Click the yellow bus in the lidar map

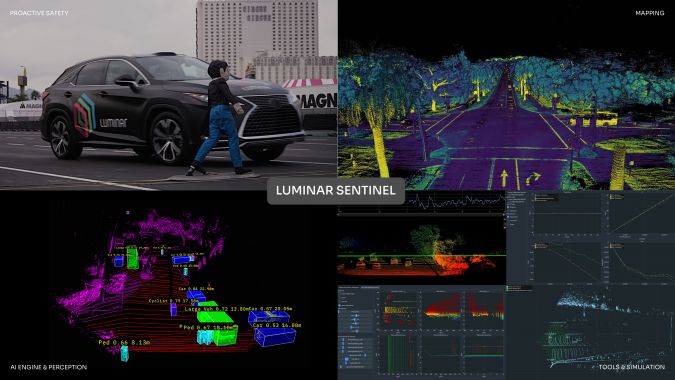(600, 119)
